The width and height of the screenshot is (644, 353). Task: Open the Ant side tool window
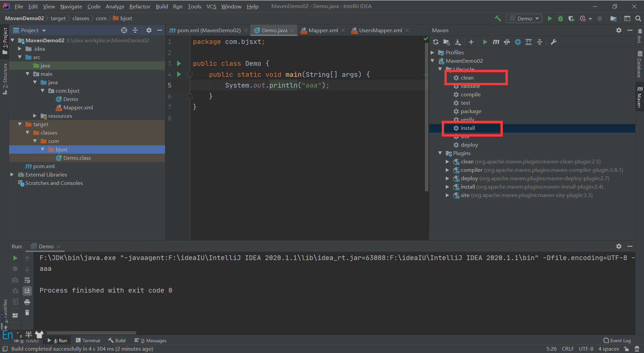tap(639, 36)
